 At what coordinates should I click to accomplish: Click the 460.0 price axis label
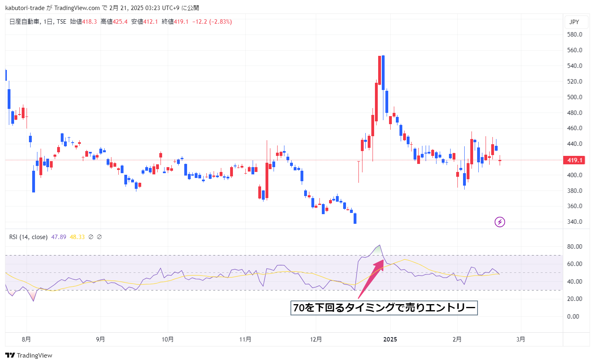click(574, 128)
